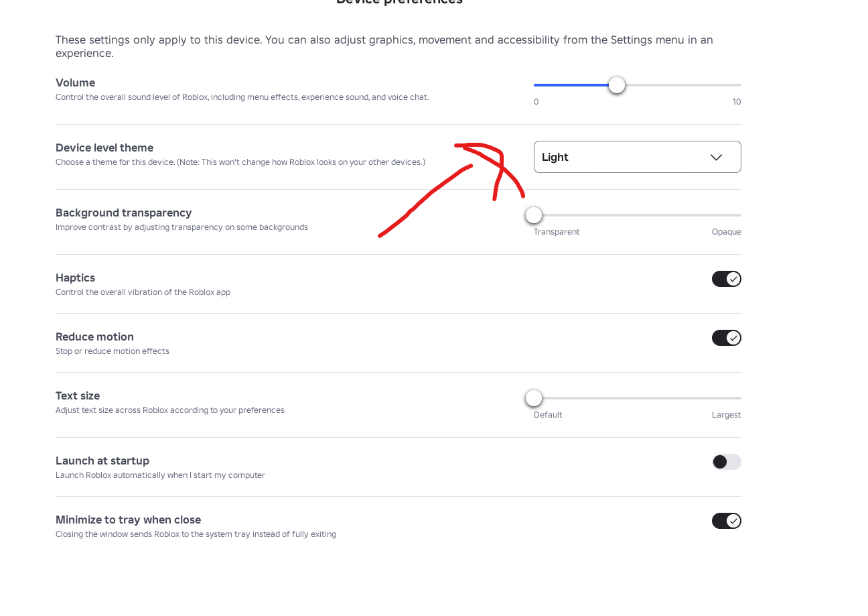
Task: Click the Device level theme heading
Action: 104,147
